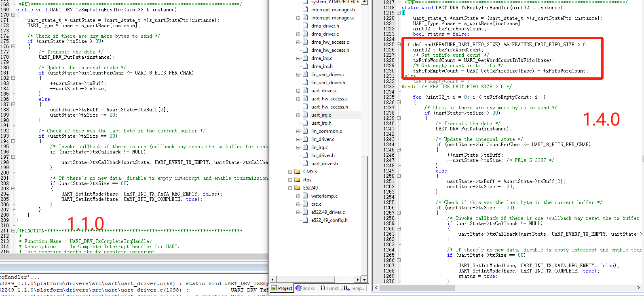Click the file icon next to interrupt_manager.h
This screenshot has width=644, height=296.
click(x=306, y=10)
